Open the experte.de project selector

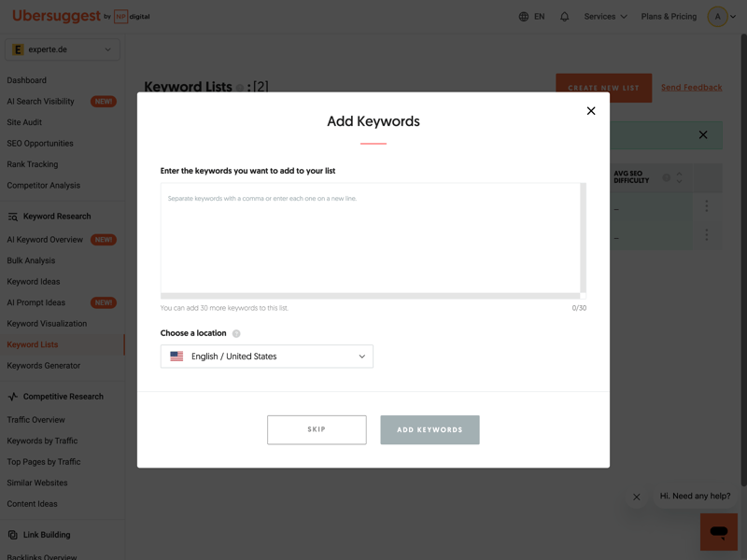coord(63,49)
